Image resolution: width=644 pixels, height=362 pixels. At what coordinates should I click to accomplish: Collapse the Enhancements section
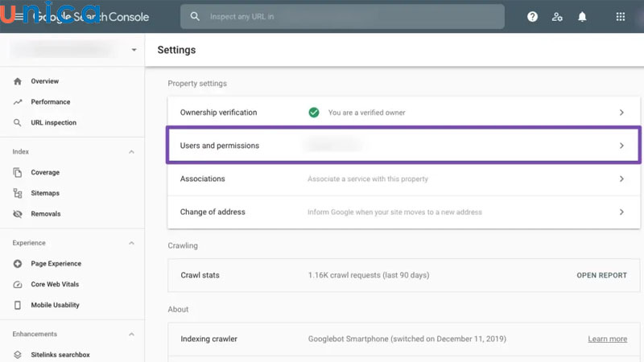pos(131,334)
